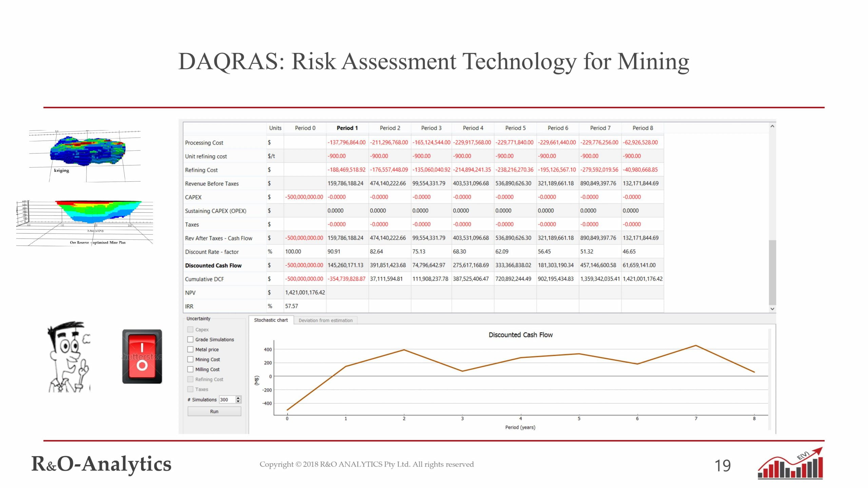Tick the Metal price uncertainty checkbox
The height and width of the screenshot is (488, 868).
[x=190, y=349]
